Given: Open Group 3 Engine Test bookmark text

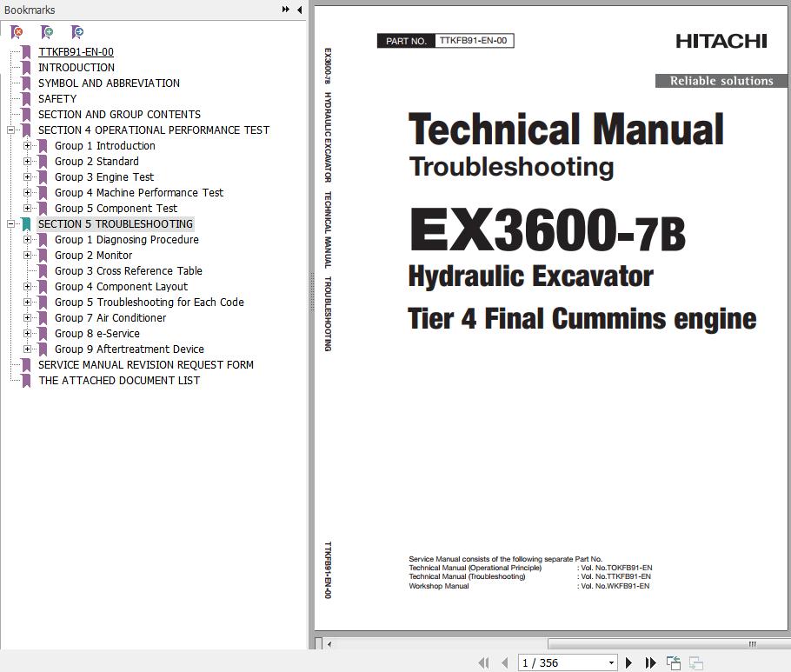Looking at the screenshot, I should tap(104, 177).
